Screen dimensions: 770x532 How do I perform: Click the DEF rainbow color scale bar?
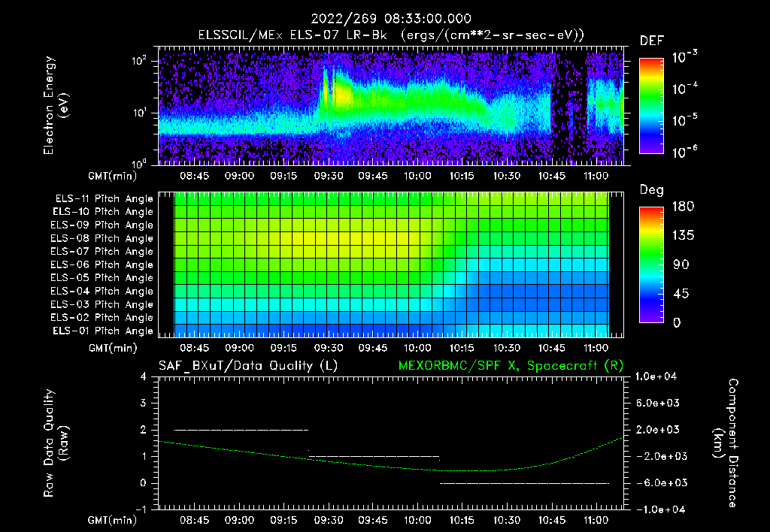pyautogui.click(x=651, y=106)
